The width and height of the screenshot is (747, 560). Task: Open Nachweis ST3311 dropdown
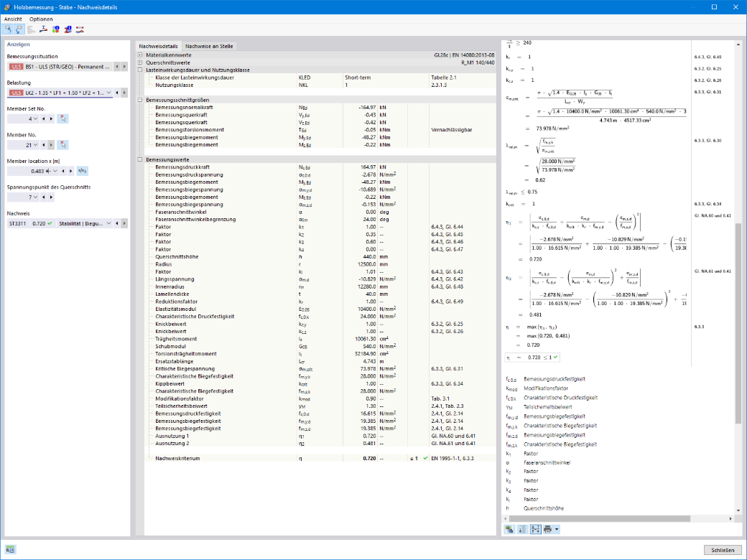108,223
